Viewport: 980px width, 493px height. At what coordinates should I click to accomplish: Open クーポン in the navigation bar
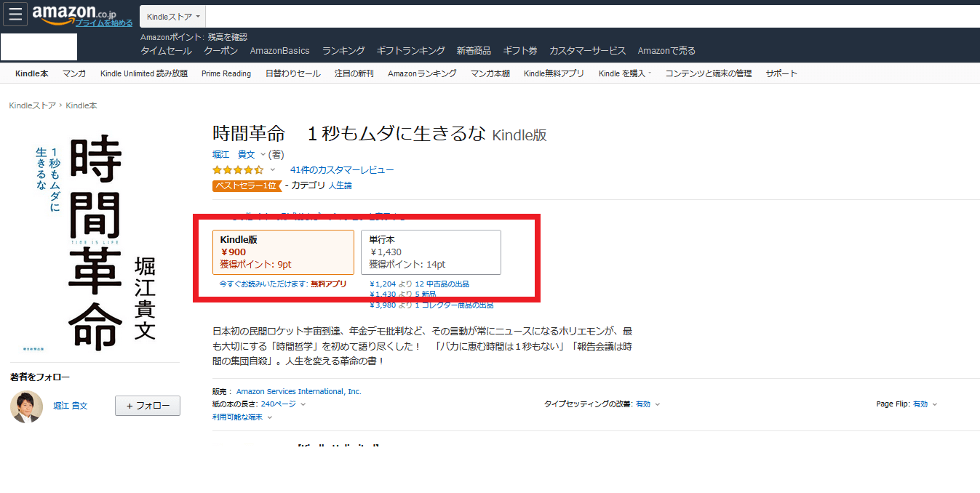point(220,51)
